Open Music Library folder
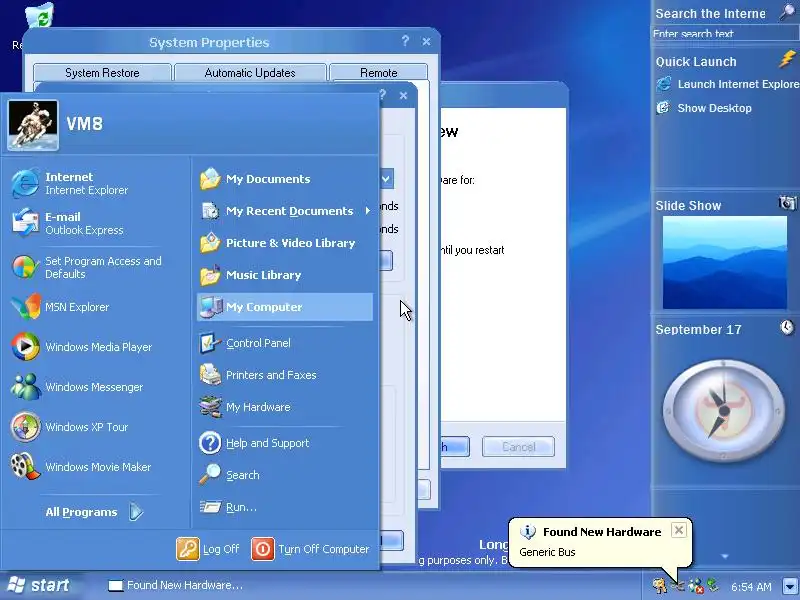The width and height of the screenshot is (800, 600). point(285,275)
